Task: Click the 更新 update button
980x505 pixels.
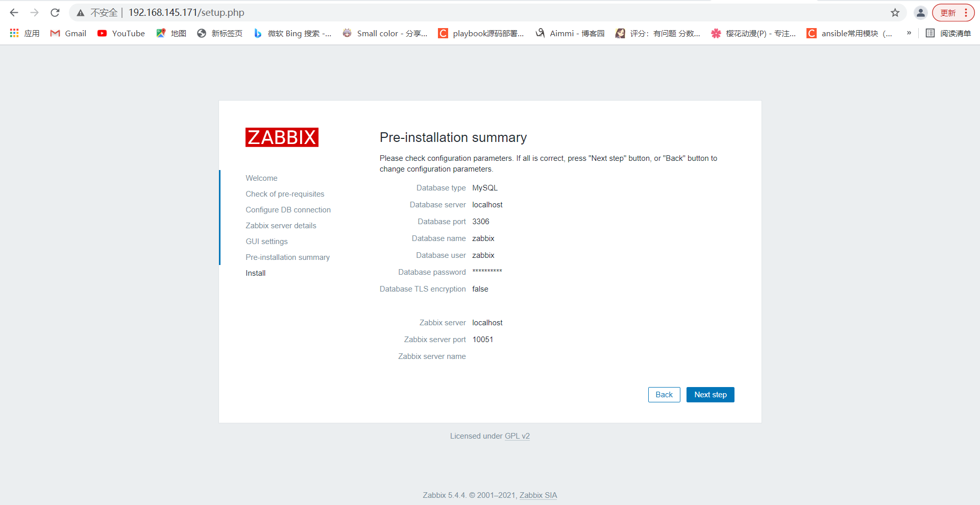Action: pos(948,13)
